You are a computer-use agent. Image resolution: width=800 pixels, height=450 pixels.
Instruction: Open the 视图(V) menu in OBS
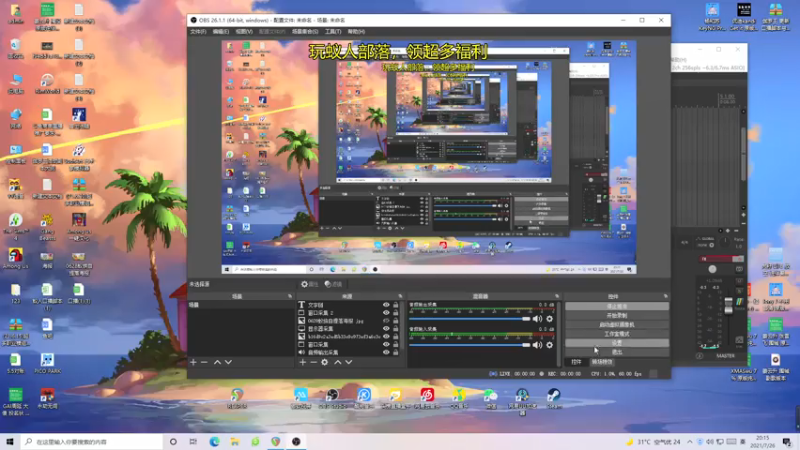pos(244,32)
